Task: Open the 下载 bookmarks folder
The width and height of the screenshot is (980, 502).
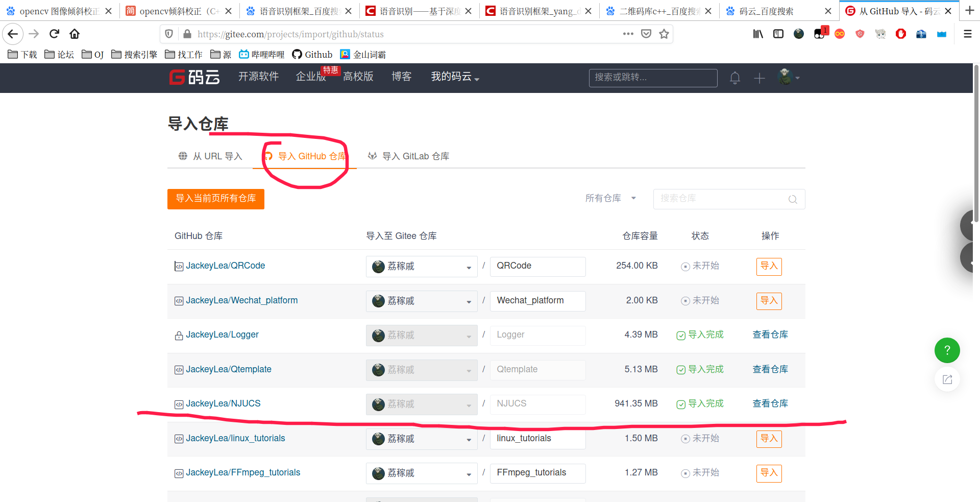Action: pos(22,55)
